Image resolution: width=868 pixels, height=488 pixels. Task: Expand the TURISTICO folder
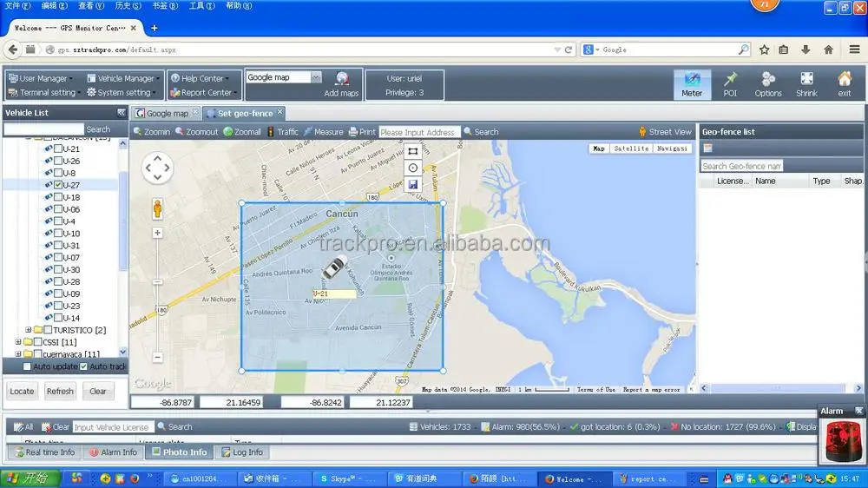click(x=29, y=330)
